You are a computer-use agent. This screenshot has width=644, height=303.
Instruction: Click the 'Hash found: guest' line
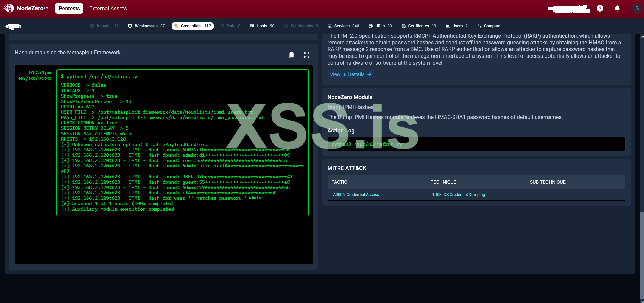(x=175, y=182)
